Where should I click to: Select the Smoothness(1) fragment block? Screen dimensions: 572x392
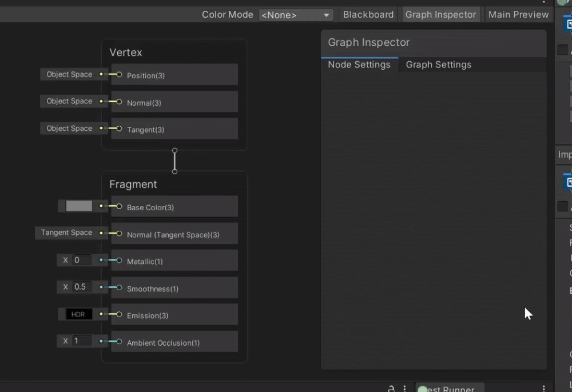click(174, 288)
